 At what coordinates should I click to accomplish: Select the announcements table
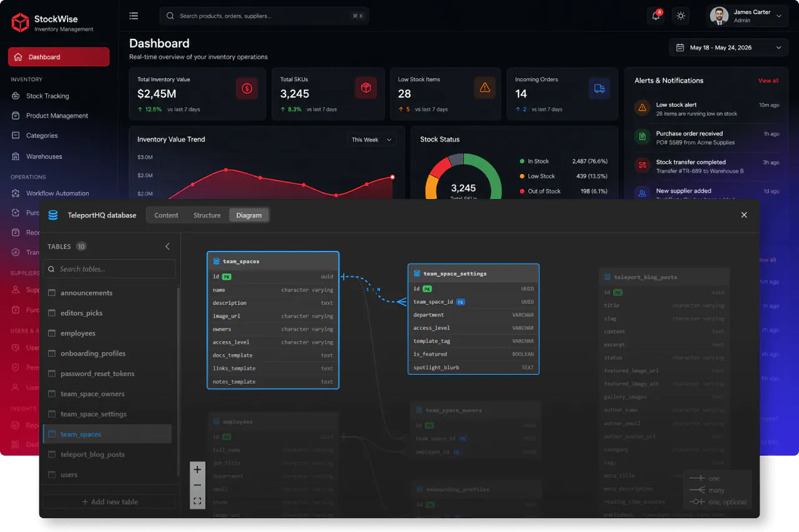click(107, 293)
